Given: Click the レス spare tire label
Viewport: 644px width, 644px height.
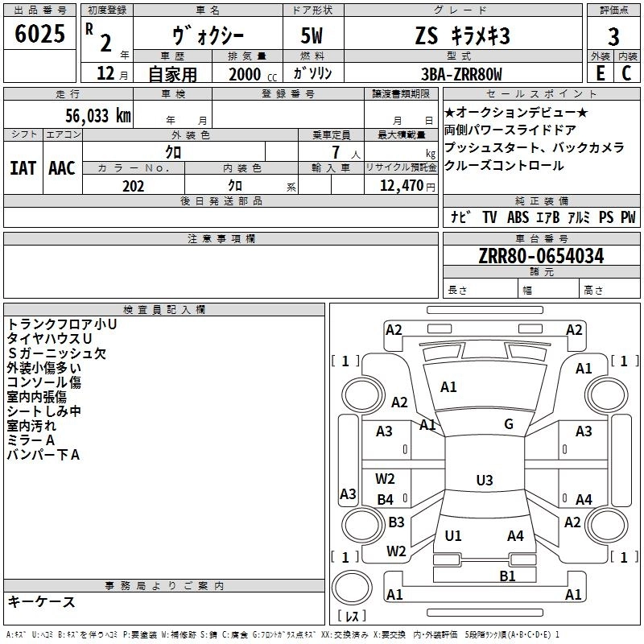Looking at the screenshot, I should pyautogui.click(x=353, y=616).
